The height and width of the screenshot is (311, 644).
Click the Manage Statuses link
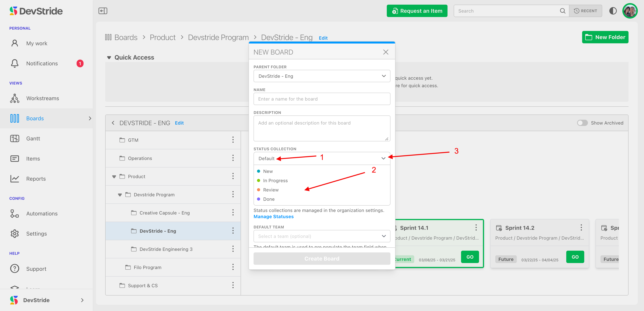[x=273, y=216]
